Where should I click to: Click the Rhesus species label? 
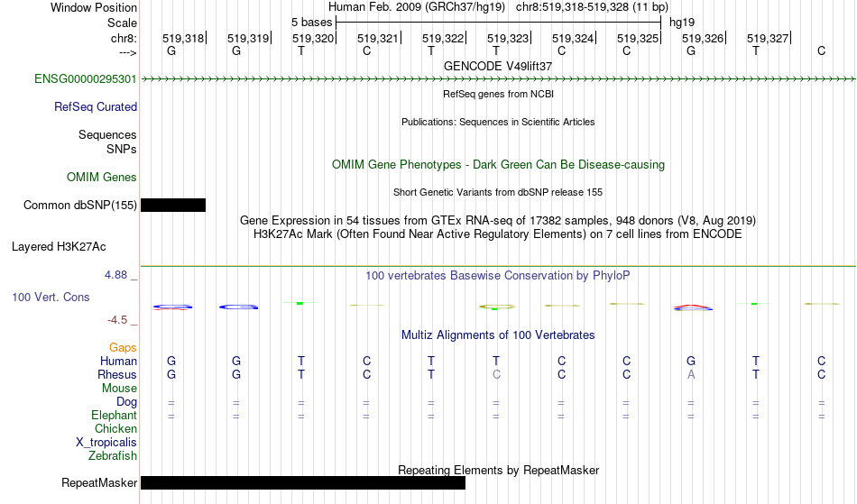tap(117, 374)
